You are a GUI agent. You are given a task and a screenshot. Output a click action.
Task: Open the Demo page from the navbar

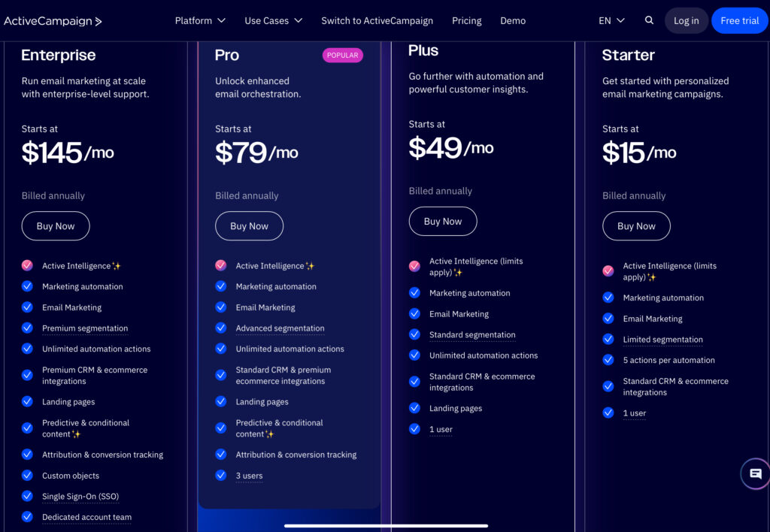(x=513, y=20)
